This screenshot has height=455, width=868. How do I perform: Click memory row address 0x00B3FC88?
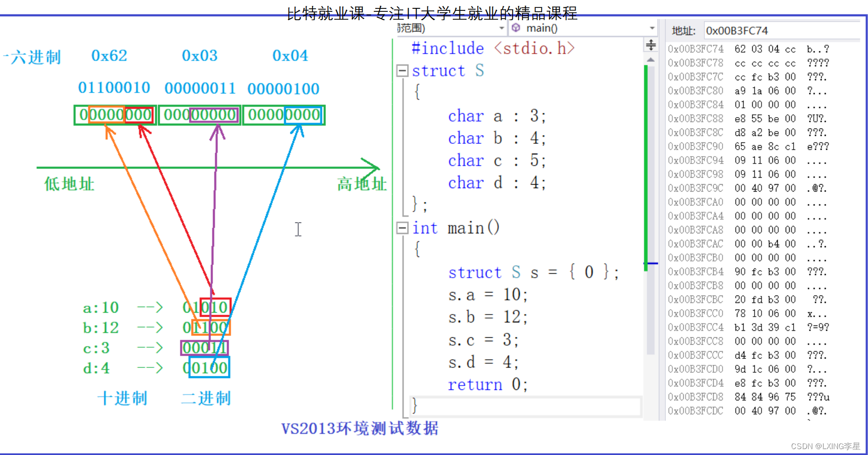click(695, 119)
